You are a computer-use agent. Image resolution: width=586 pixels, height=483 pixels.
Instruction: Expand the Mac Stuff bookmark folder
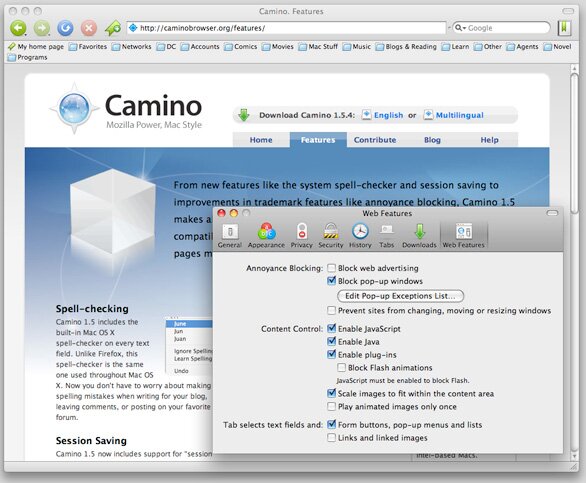pos(318,47)
